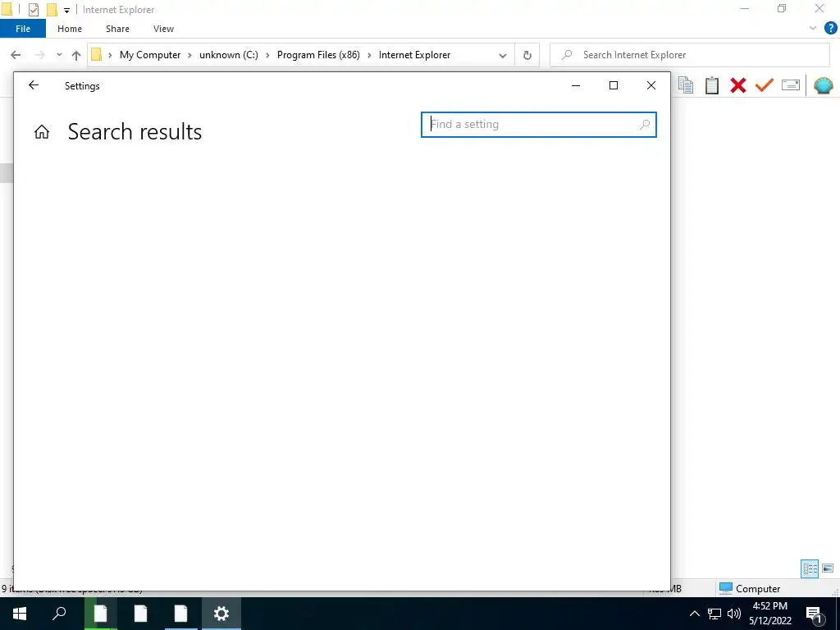840x630 pixels.
Task: Focus the Find a setting search box
Action: pyautogui.click(x=538, y=125)
